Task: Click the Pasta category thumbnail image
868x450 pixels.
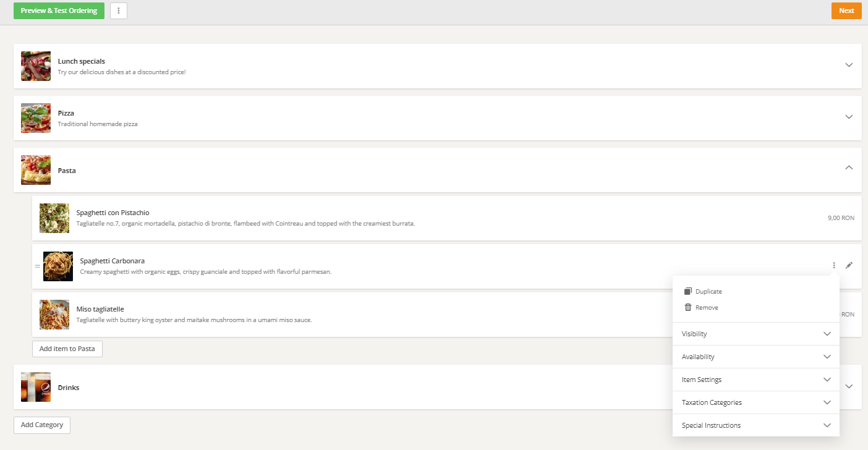Action: pos(35,171)
